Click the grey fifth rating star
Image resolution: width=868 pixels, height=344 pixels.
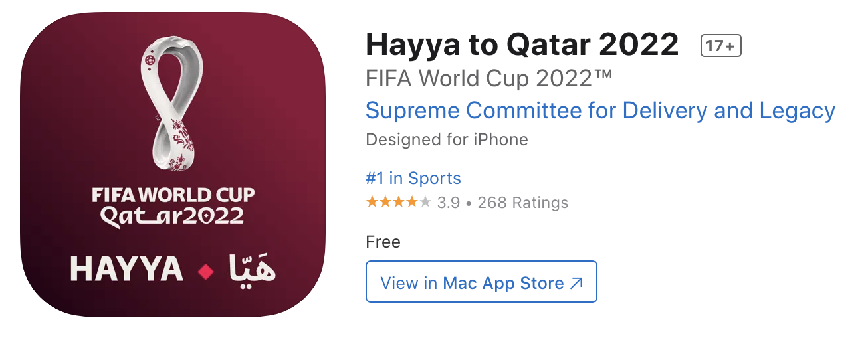tap(425, 202)
